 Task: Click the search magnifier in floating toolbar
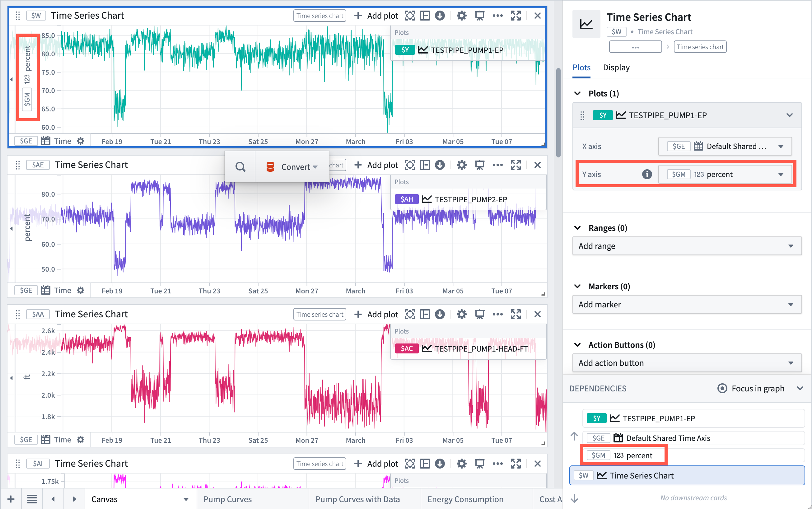240,167
